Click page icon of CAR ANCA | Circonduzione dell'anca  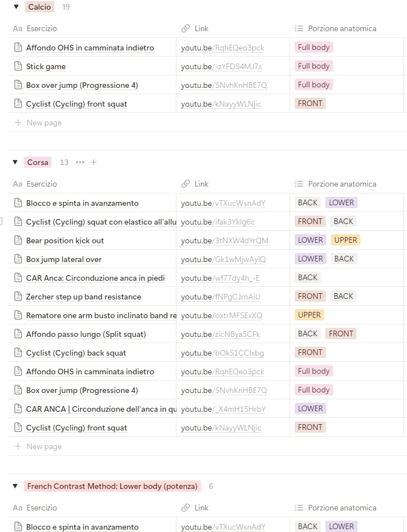18,408
